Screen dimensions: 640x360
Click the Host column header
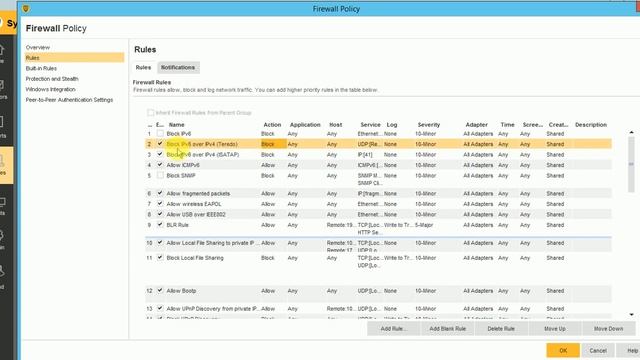(x=336, y=125)
